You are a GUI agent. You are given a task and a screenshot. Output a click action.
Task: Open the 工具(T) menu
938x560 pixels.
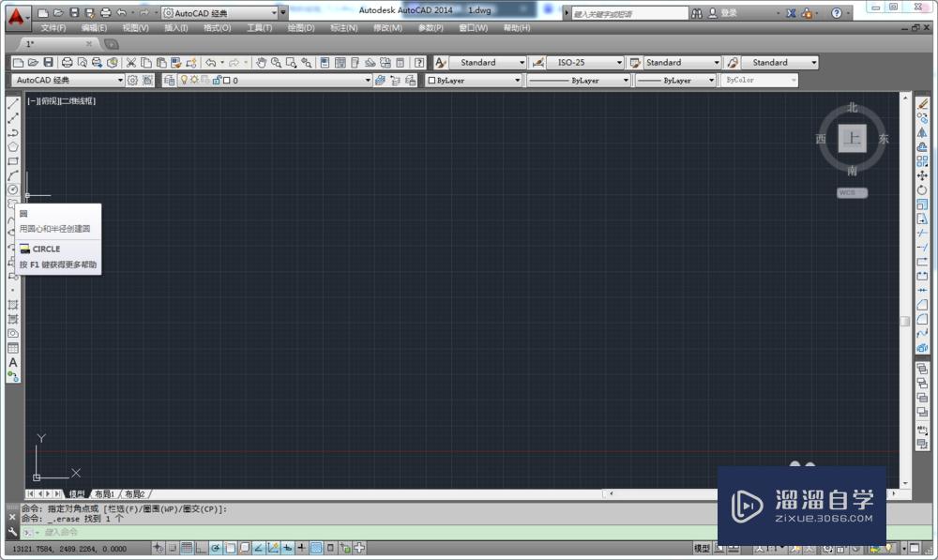click(259, 28)
